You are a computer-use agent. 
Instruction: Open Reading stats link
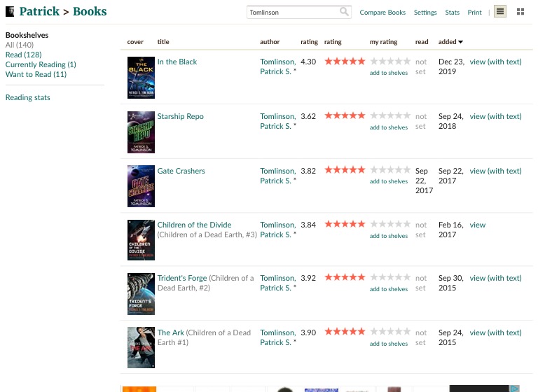[x=28, y=97]
